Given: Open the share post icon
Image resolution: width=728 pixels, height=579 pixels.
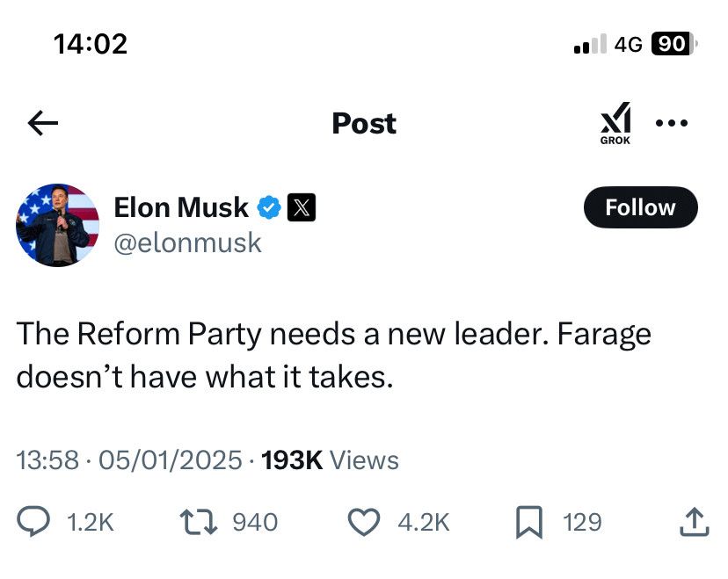Looking at the screenshot, I should (x=694, y=522).
